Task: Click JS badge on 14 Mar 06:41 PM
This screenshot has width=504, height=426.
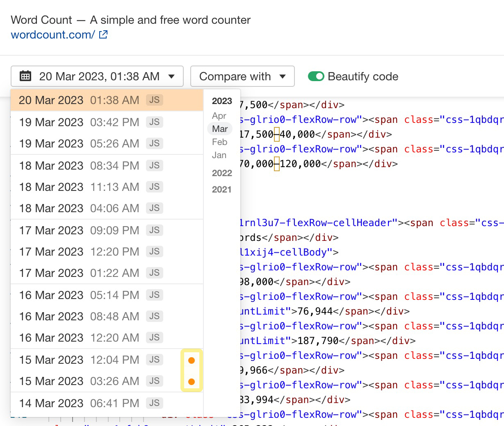Action: click(154, 403)
